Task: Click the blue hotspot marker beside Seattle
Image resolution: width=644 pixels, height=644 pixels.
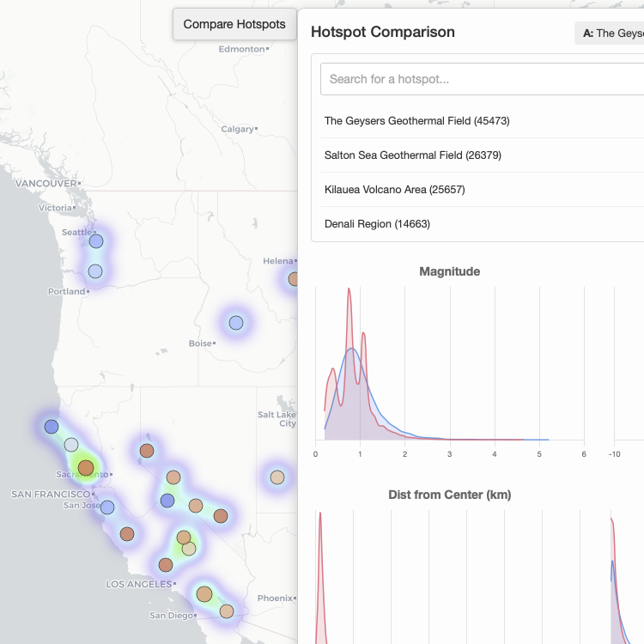Action: 96,241
